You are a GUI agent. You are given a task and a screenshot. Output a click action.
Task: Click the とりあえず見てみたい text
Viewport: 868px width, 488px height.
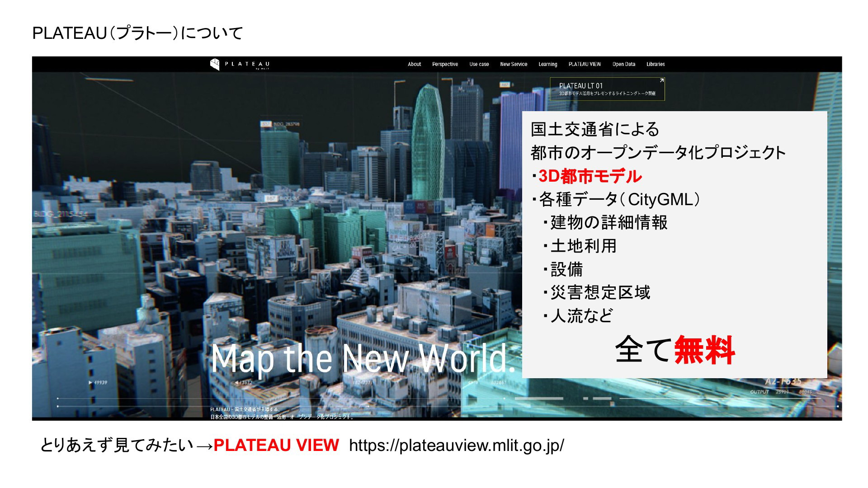tap(118, 446)
